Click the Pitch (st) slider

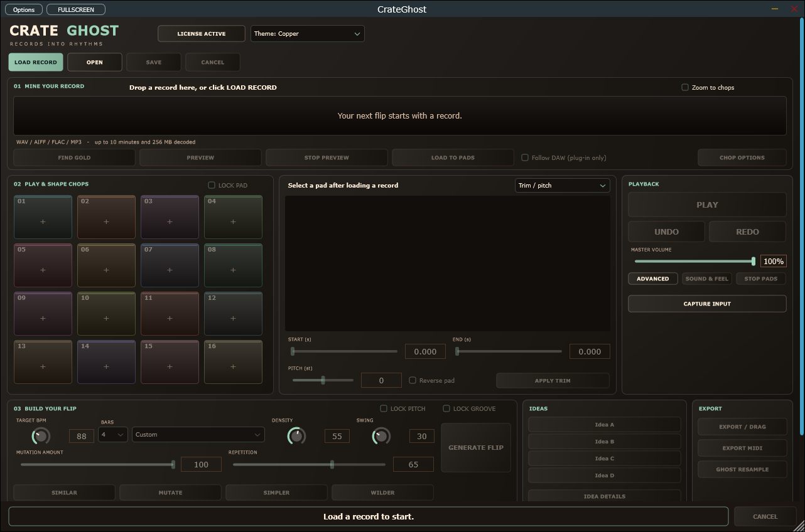(x=323, y=380)
